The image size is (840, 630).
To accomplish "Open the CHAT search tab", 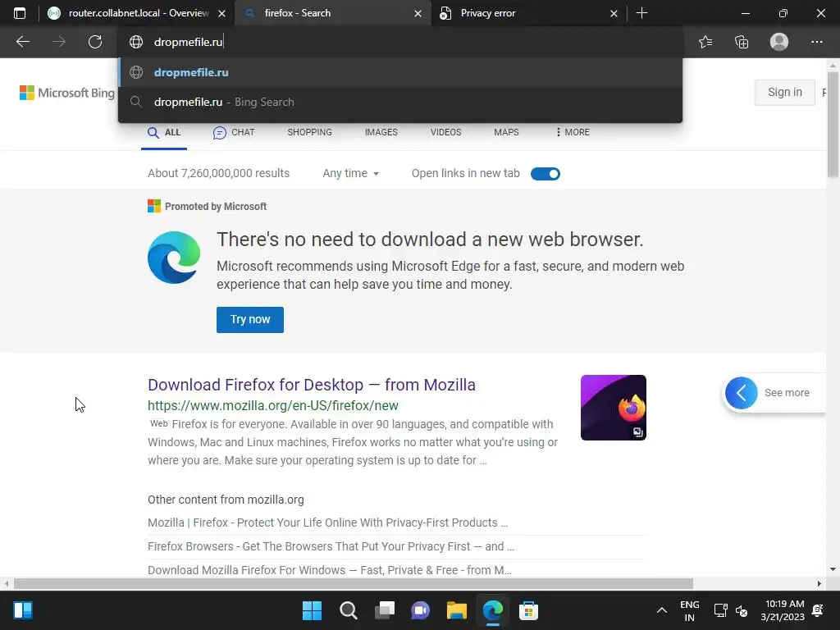I will point(234,132).
